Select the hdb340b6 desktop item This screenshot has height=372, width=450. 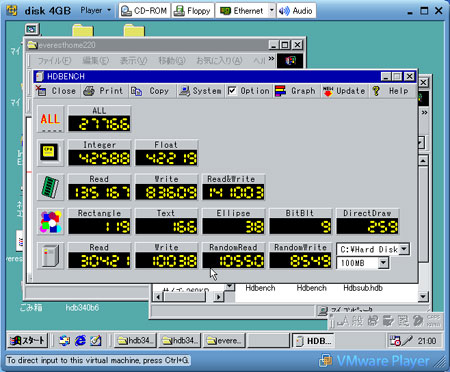[x=82, y=307]
